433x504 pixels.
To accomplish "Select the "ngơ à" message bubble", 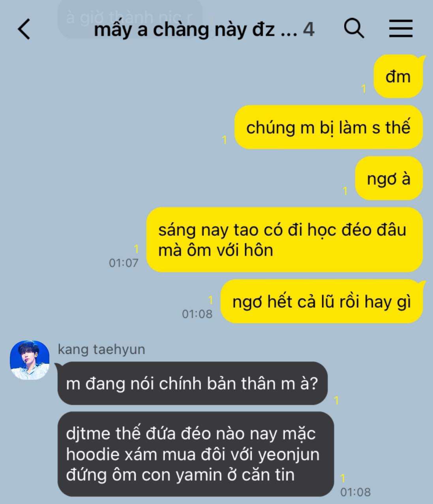I will point(389,179).
